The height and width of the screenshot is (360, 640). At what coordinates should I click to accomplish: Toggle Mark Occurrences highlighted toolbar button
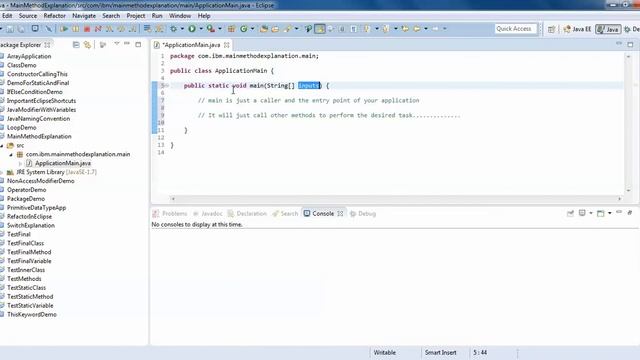(x=320, y=29)
